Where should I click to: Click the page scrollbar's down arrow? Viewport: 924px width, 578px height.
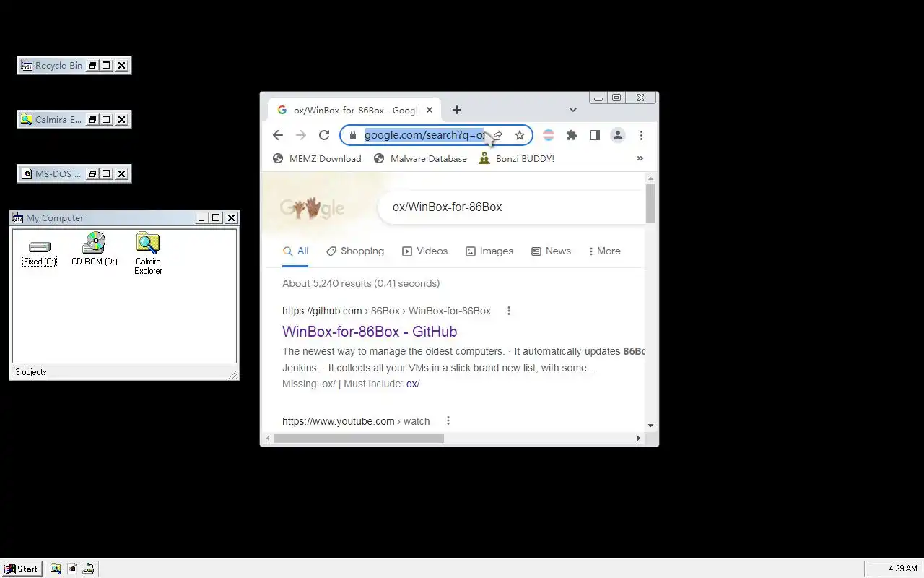650,426
